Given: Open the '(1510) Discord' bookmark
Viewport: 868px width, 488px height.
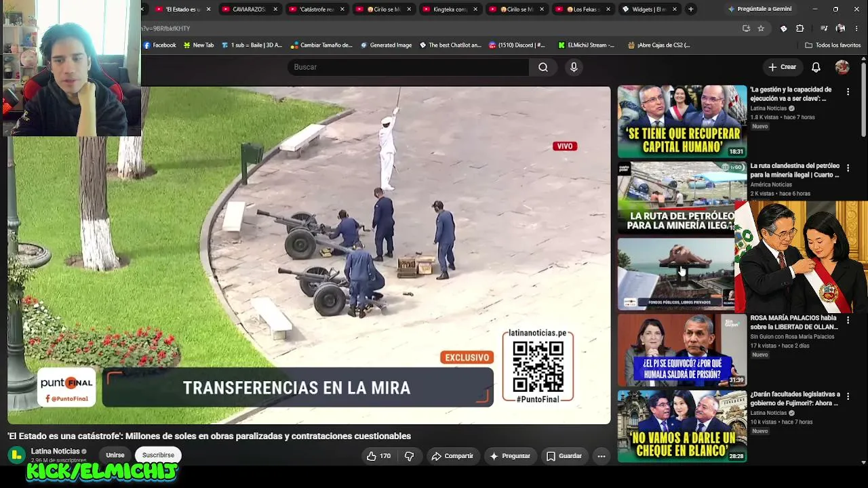Looking at the screenshot, I should click(x=517, y=45).
